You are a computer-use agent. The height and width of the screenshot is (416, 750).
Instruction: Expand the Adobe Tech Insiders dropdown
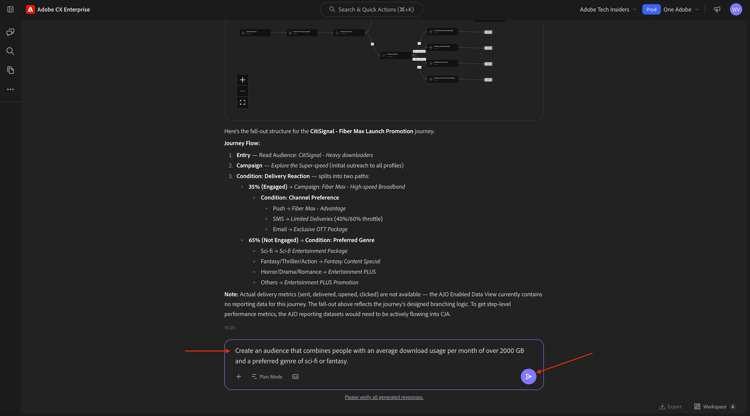coord(608,9)
